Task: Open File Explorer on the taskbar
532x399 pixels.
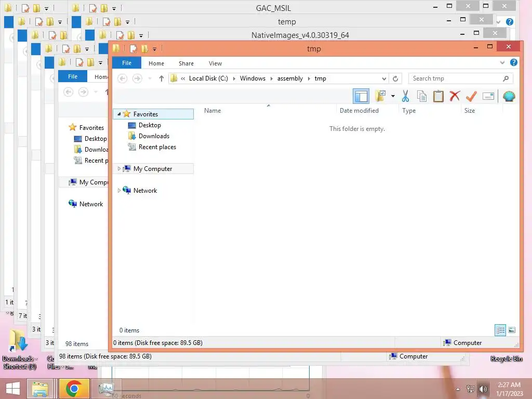Action: point(39,389)
